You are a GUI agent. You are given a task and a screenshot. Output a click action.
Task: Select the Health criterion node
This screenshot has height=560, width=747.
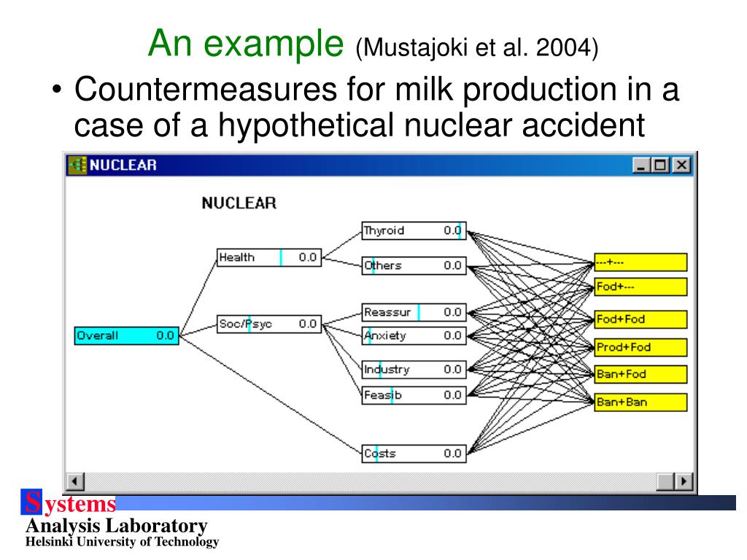(269, 257)
